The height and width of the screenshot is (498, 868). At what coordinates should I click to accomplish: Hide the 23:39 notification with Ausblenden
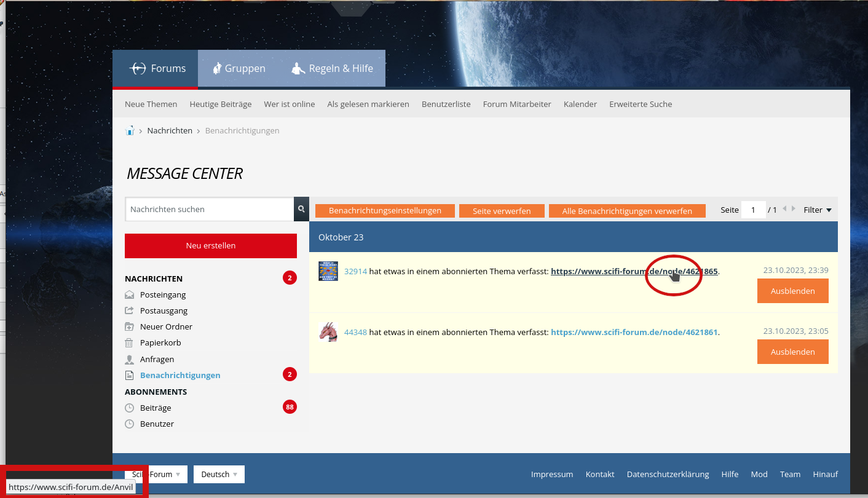(x=793, y=291)
